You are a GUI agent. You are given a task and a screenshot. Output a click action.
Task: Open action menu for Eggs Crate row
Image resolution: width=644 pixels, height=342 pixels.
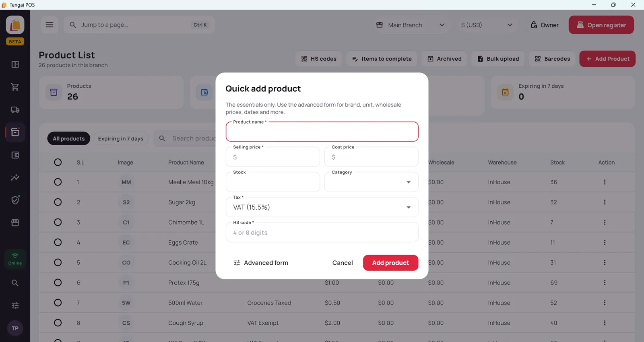(x=605, y=243)
